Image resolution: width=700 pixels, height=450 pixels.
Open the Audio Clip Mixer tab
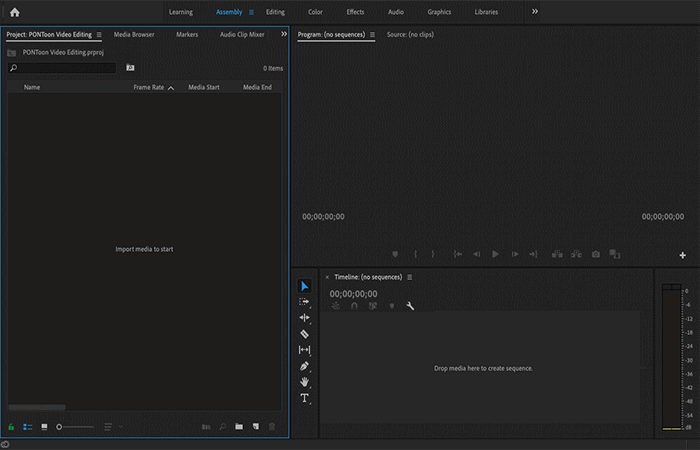[x=242, y=34]
